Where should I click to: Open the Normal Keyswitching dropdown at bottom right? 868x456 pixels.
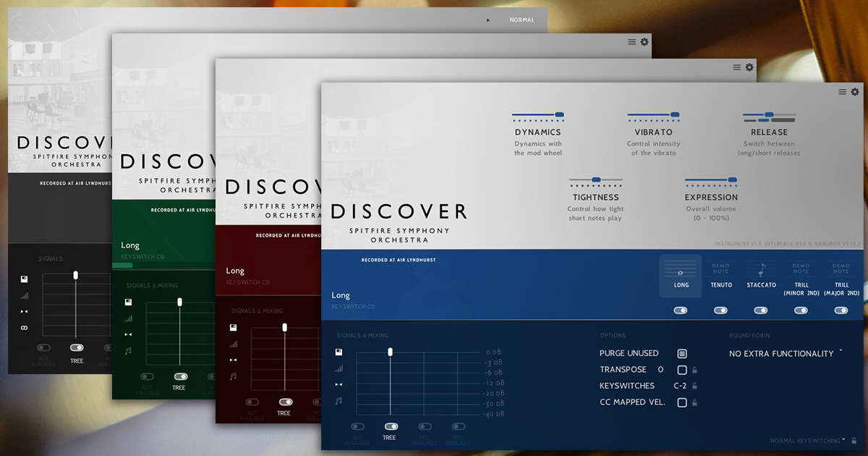(807, 440)
